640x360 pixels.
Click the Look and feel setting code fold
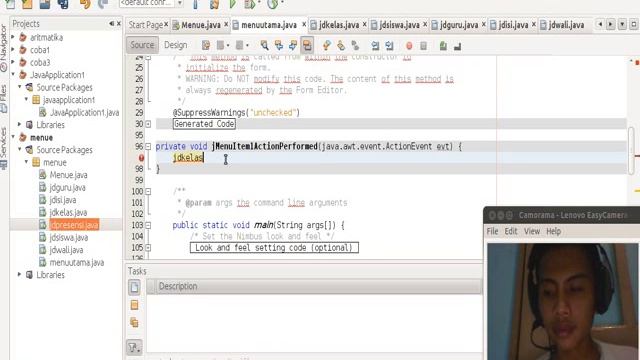[274, 247]
